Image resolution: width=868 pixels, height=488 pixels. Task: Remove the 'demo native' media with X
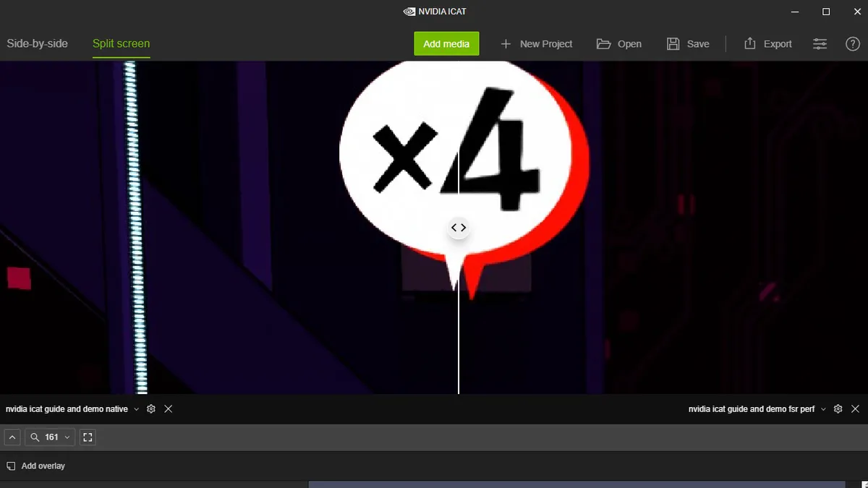[169, 409]
